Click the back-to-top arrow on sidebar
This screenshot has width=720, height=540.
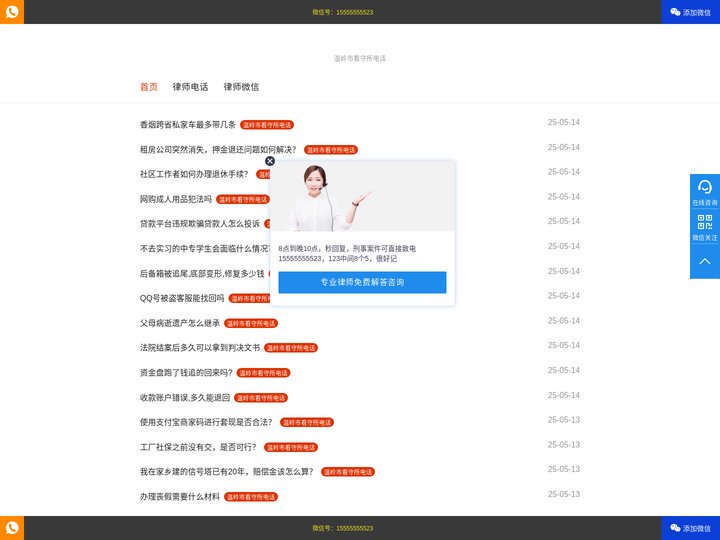pyautogui.click(x=705, y=261)
